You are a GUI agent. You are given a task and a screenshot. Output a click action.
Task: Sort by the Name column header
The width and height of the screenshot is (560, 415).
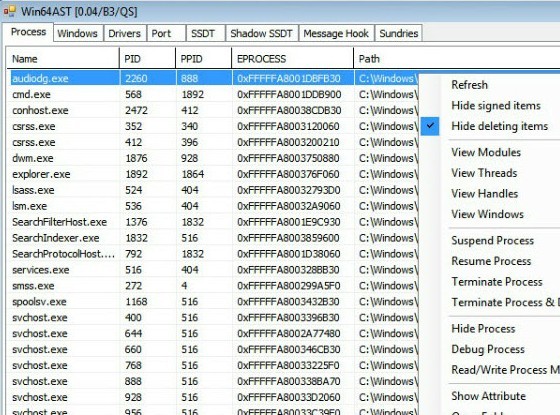tap(63, 59)
